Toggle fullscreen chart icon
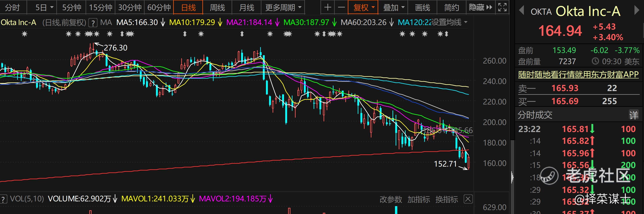The height and width of the screenshot is (214, 644). point(502,7)
